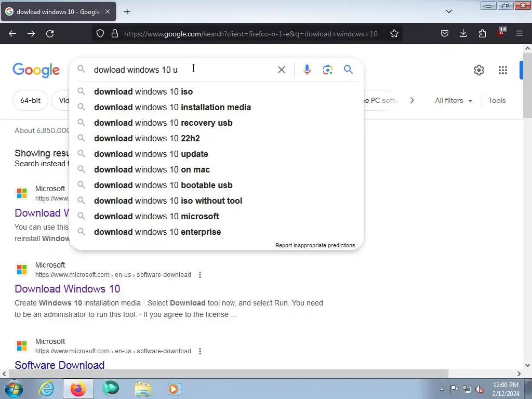Click the horizontal scrollbar thumb
Image resolution: width=532 pixels, height=399 pixels.
pyautogui.click(x=228, y=374)
